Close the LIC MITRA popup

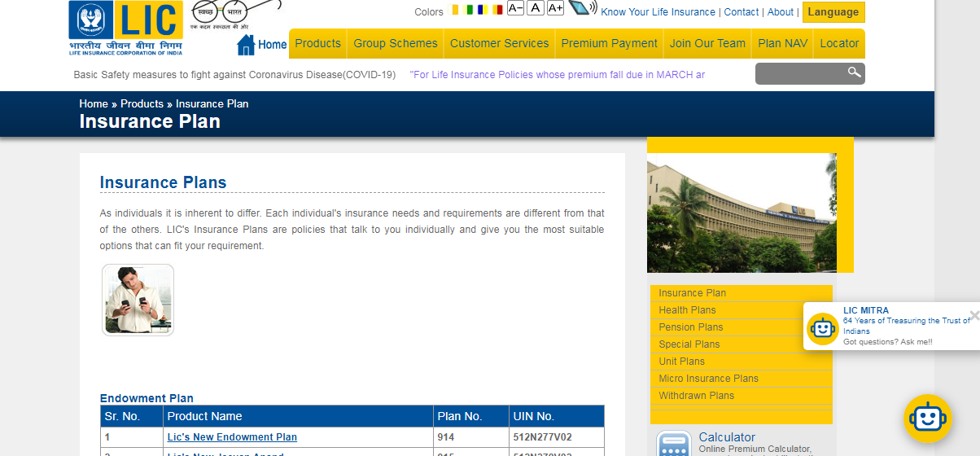click(x=974, y=315)
